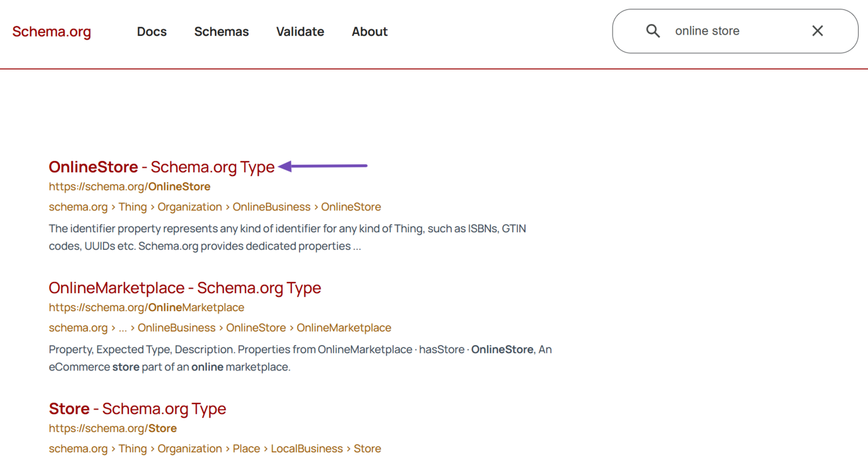Viewport: 868px width, 458px height.
Task: Open the OnlineMarketplace - Schema.org Type result
Action: pos(185,288)
